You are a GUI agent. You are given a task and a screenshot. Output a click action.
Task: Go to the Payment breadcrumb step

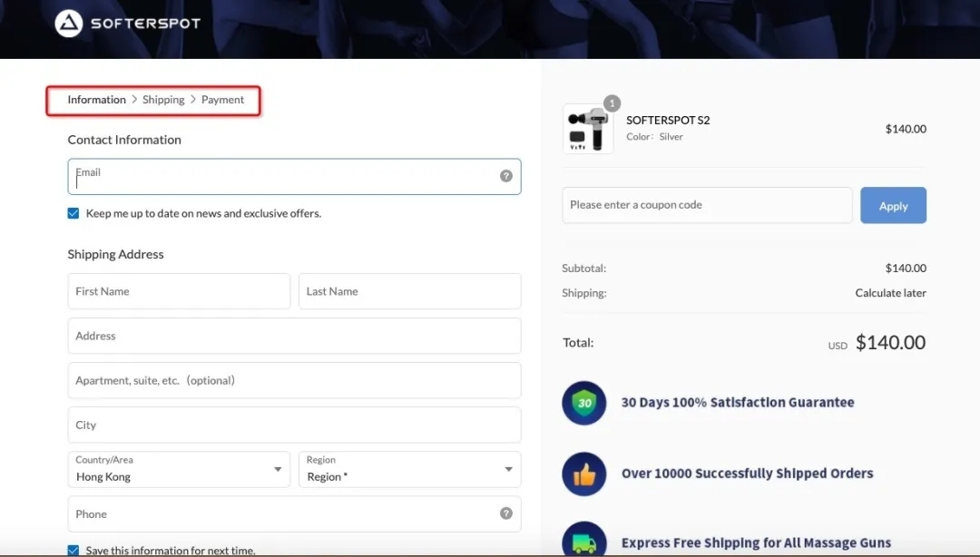[222, 100]
